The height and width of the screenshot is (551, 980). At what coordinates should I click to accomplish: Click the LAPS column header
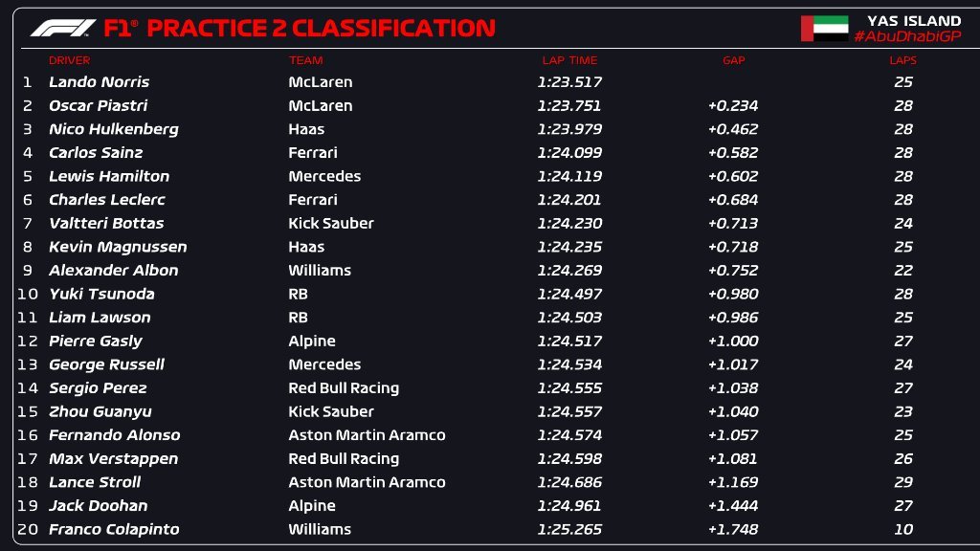coord(902,60)
